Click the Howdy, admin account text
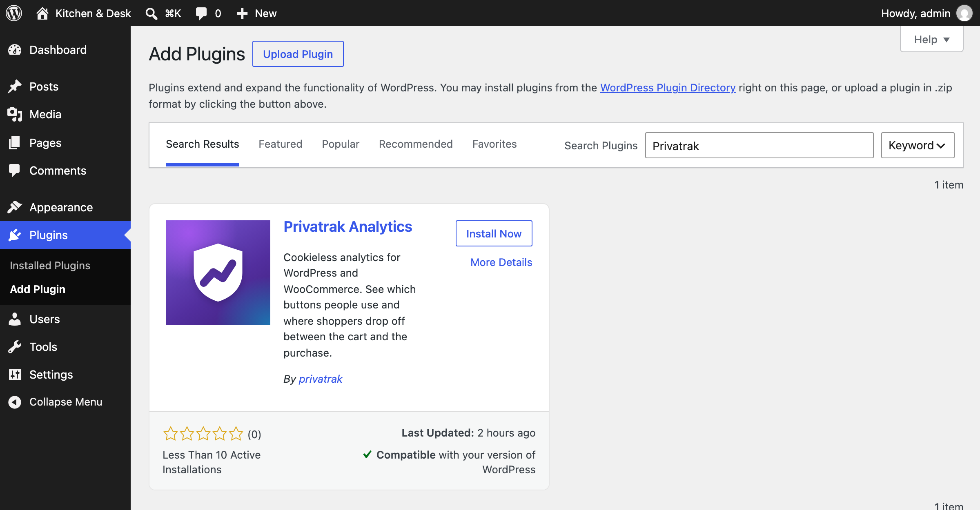 click(x=916, y=13)
